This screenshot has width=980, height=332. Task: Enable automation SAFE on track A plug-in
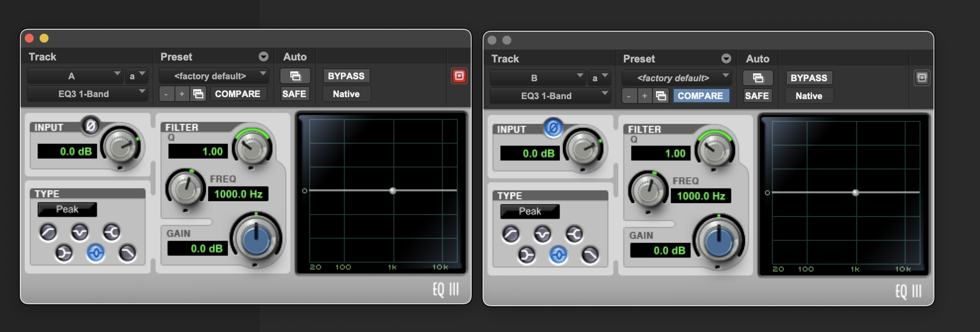(x=294, y=94)
